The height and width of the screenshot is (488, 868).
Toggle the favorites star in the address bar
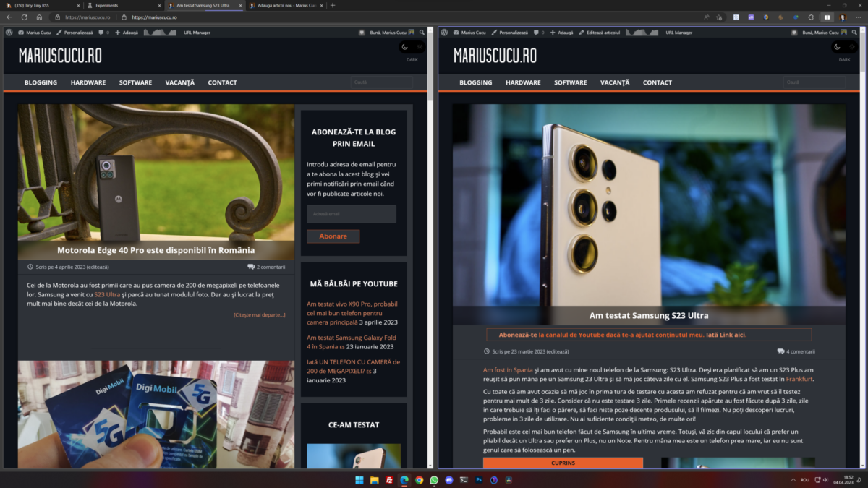pyautogui.click(x=718, y=17)
